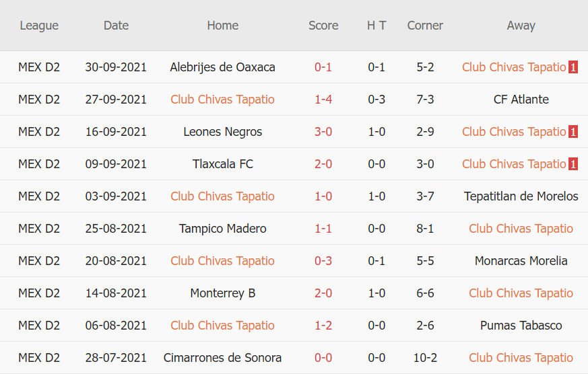Open Monarcas Morelia team page
This screenshot has height=374, width=588.
click(521, 261)
